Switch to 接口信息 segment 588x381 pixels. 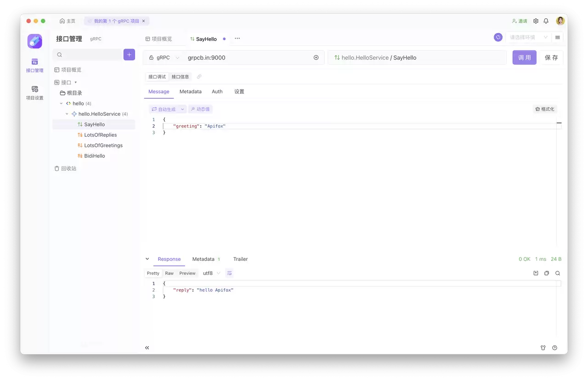coord(180,77)
